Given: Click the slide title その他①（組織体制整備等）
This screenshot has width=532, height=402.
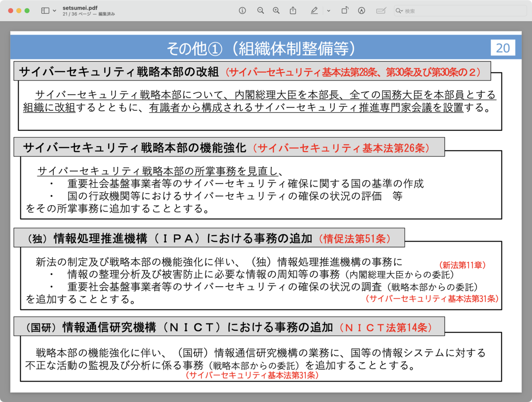Looking at the screenshot, I should click(261, 48).
